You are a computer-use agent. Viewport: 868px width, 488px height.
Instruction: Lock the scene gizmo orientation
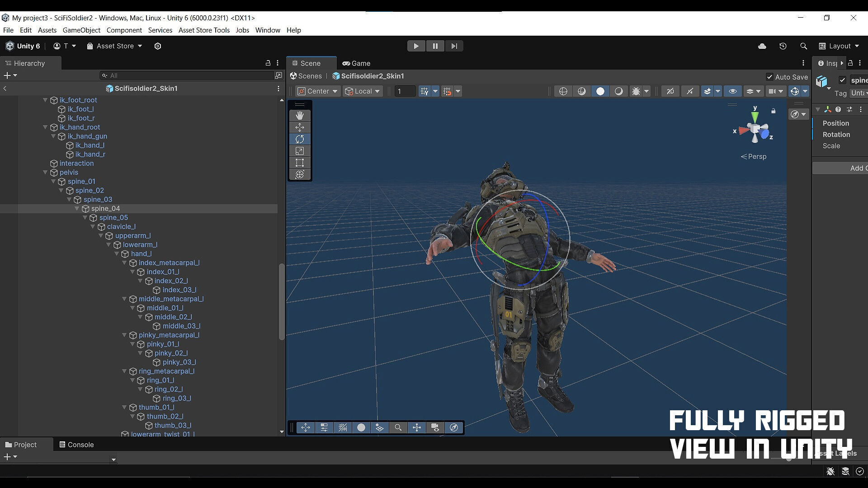(773, 111)
